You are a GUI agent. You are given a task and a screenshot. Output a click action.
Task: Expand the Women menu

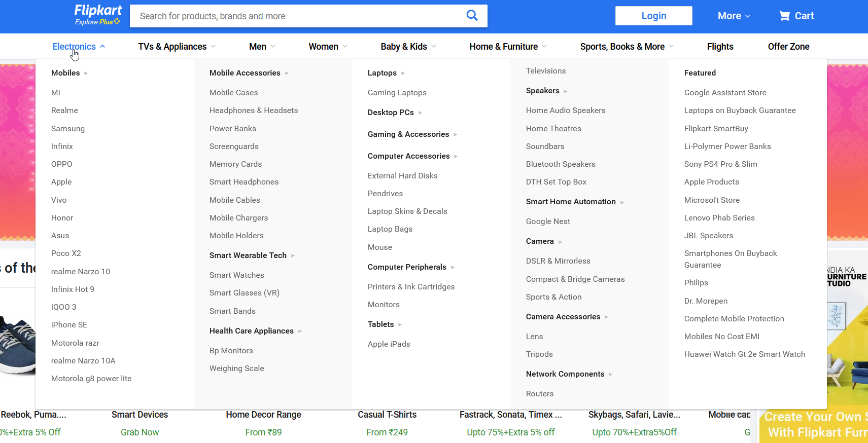328,47
